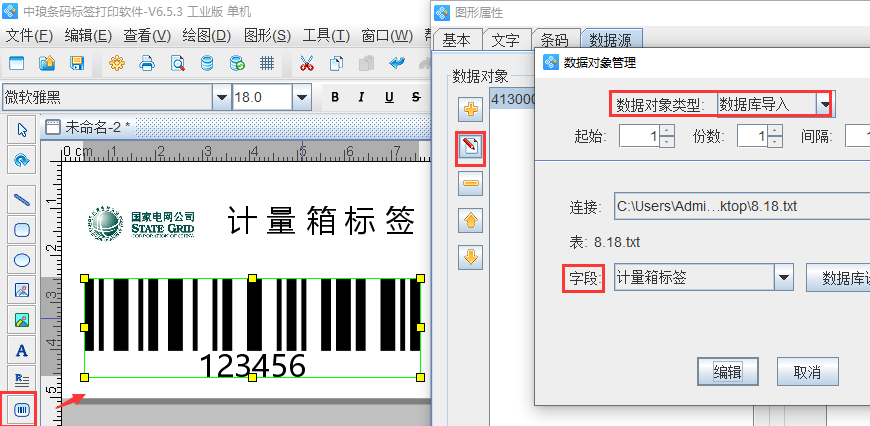Open the 字段 field dropdown
Viewport: 870px width, 426px height.
(783, 277)
